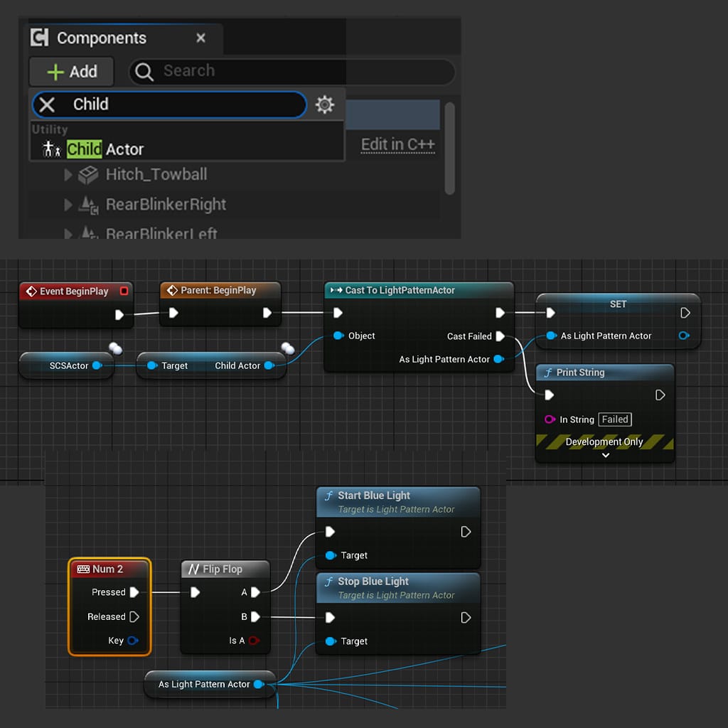Click the component icon next to RearBlinkerRight
This screenshot has width=728, height=728.
[87, 204]
